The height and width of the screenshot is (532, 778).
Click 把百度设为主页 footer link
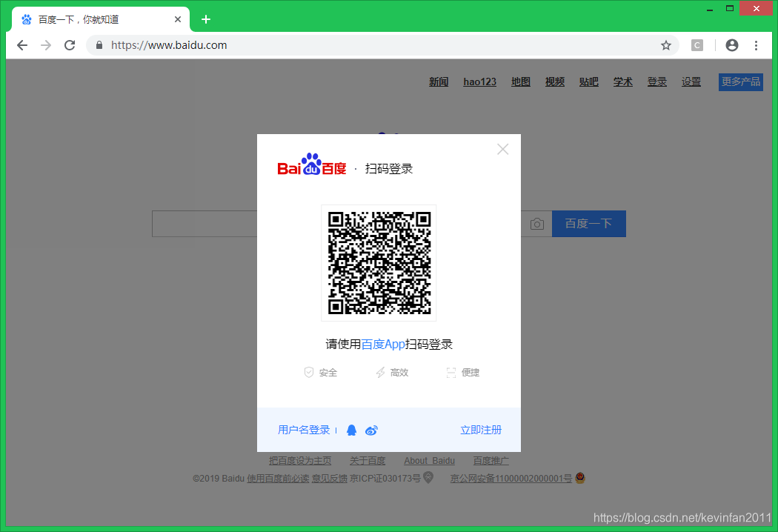point(299,461)
